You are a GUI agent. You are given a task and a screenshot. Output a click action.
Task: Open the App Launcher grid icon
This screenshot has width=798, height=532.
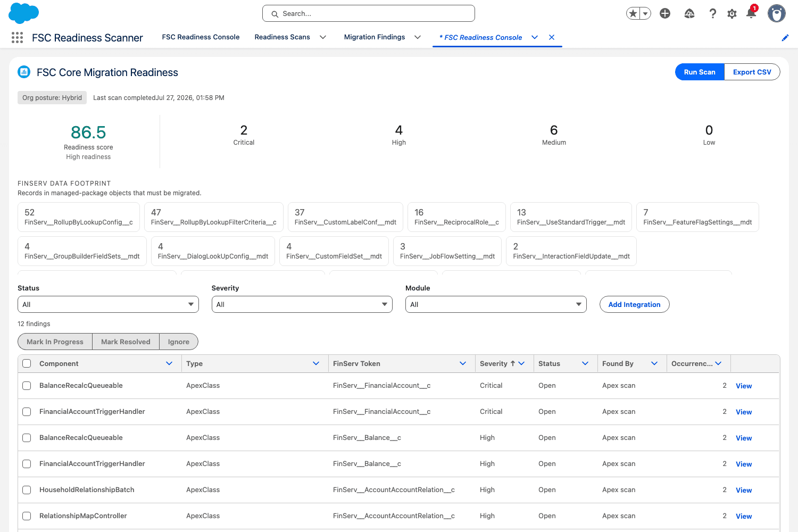coord(17,37)
